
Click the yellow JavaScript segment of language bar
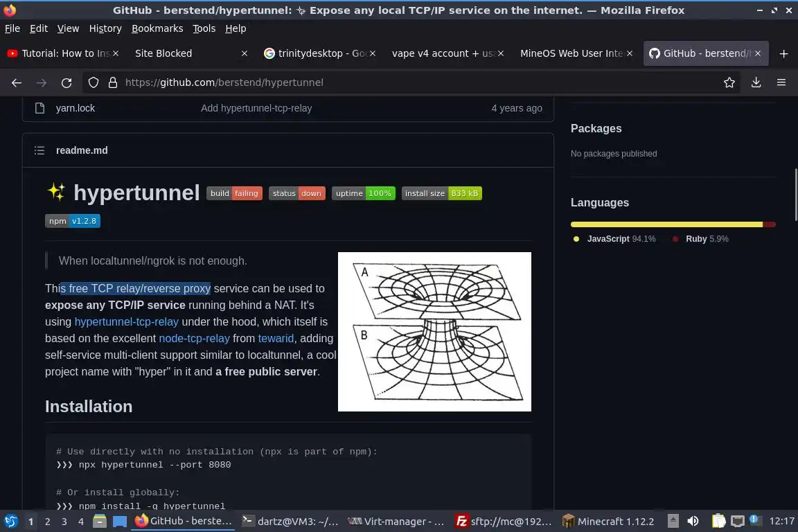point(666,224)
